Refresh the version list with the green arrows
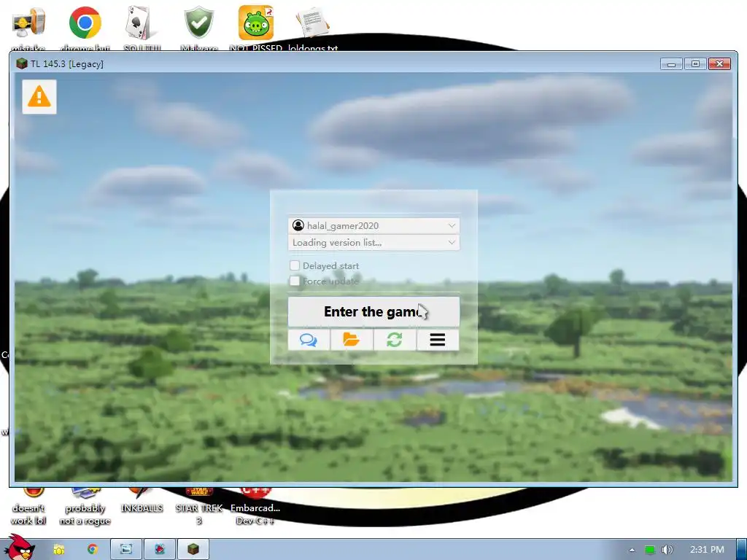The height and width of the screenshot is (560, 747). (x=395, y=340)
